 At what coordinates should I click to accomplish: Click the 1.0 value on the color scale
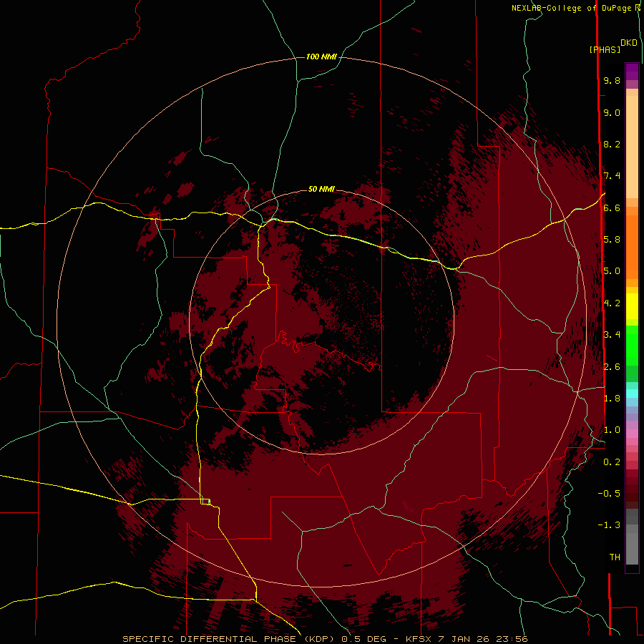coord(612,429)
